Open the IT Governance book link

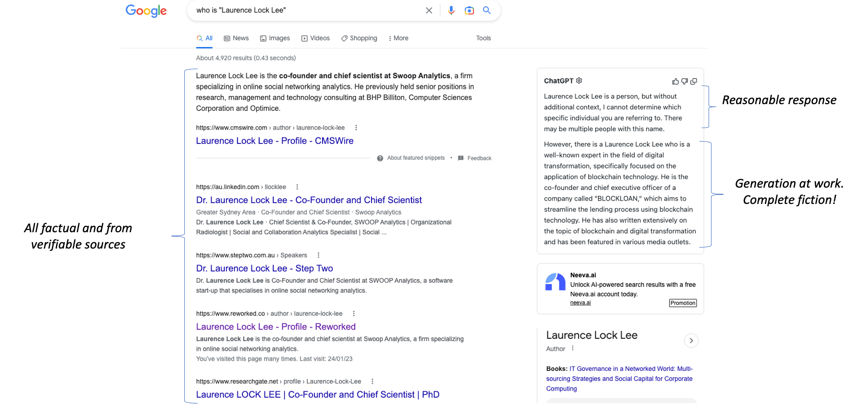pos(619,379)
